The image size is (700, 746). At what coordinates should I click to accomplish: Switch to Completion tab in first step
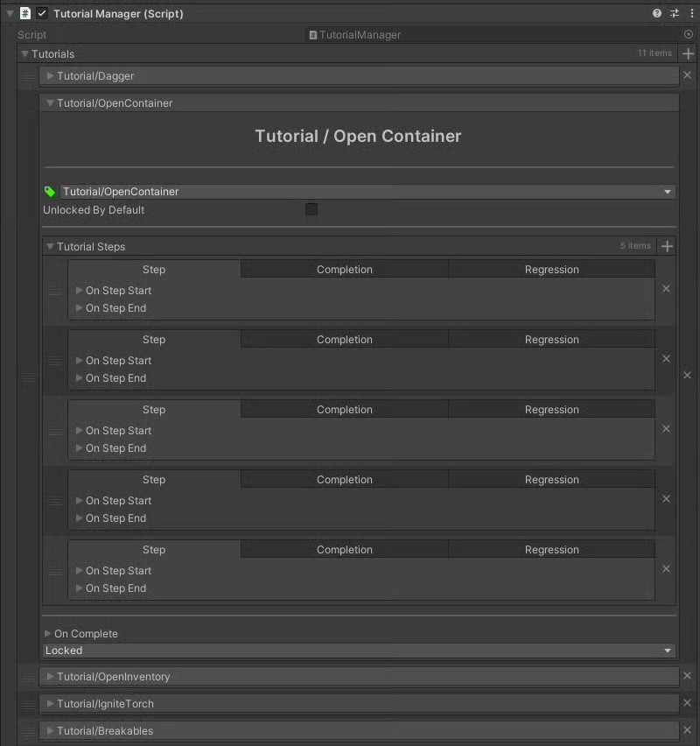pyautogui.click(x=344, y=270)
